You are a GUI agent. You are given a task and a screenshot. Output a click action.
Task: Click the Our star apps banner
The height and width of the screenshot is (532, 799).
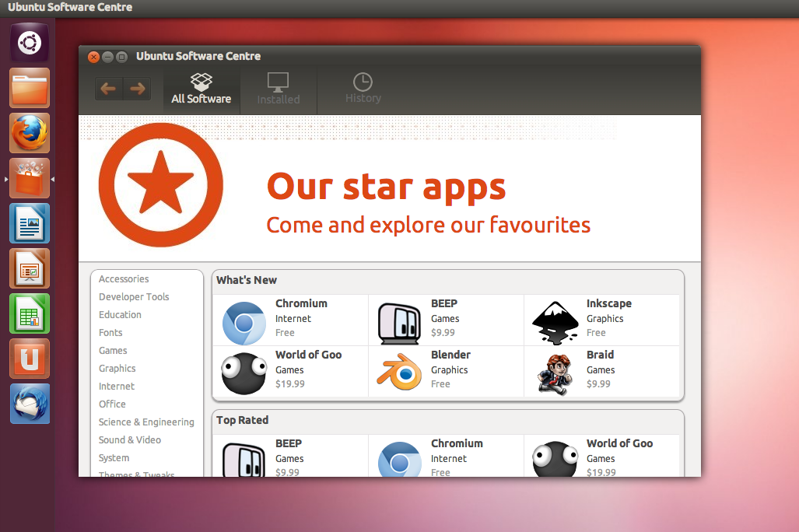coord(389,202)
